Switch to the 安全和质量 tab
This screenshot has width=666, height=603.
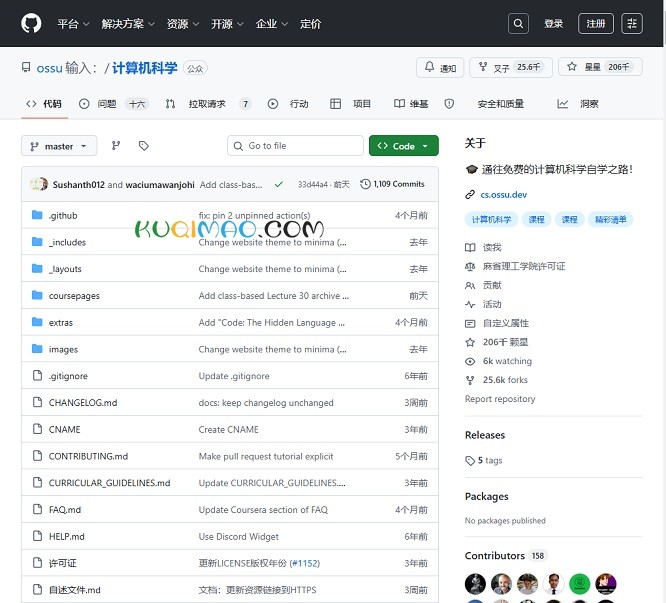pyautogui.click(x=484, y=104)
